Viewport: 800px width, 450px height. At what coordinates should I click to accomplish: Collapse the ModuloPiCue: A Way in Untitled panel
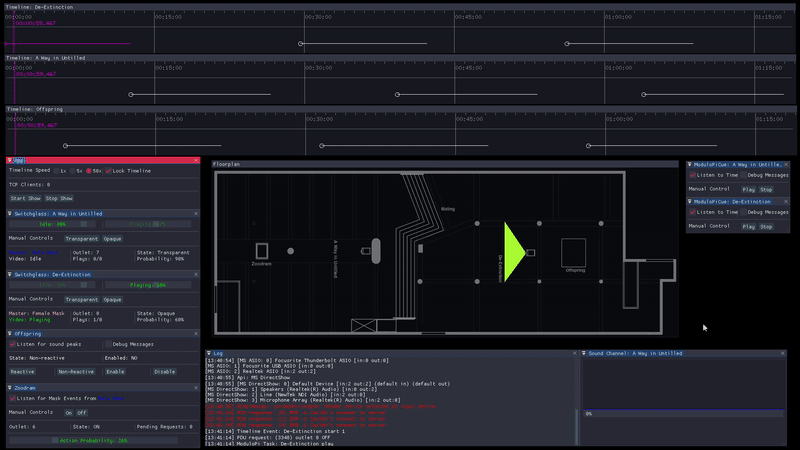tap(690, 164)
